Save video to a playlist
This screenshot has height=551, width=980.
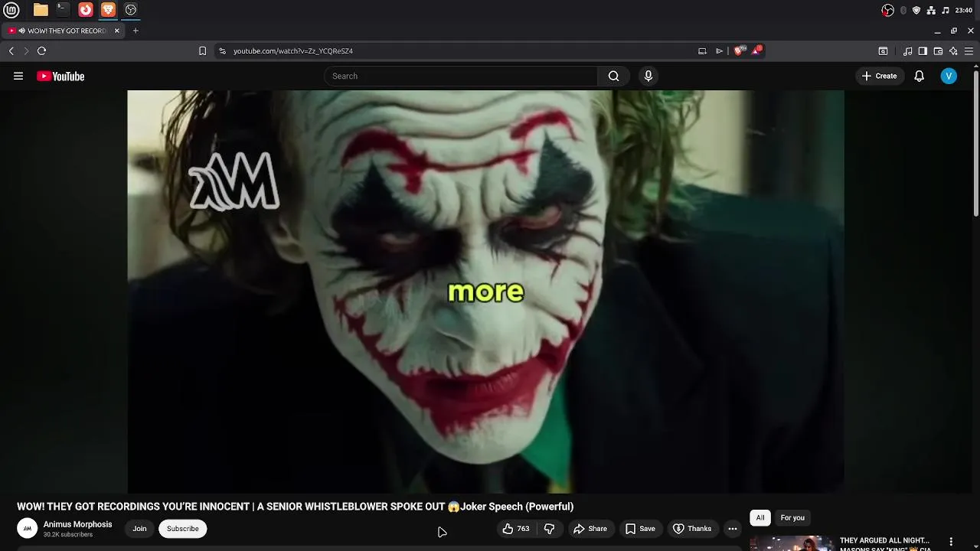coord(640,529)
